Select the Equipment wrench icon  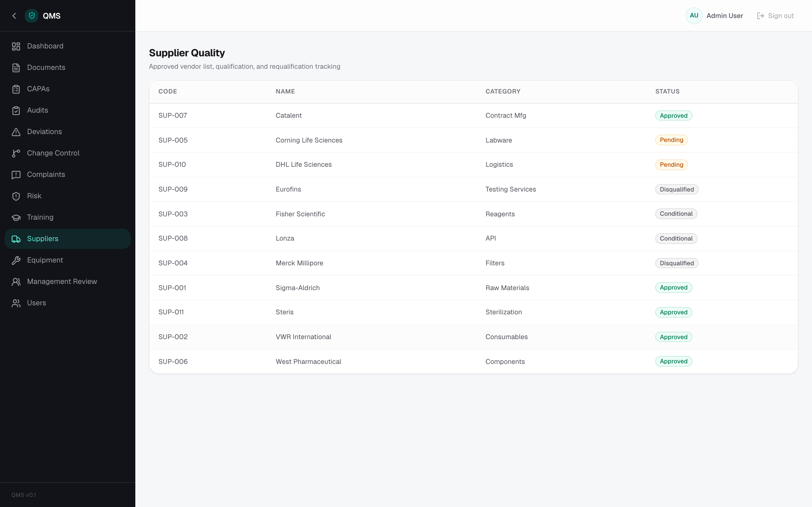16,261
